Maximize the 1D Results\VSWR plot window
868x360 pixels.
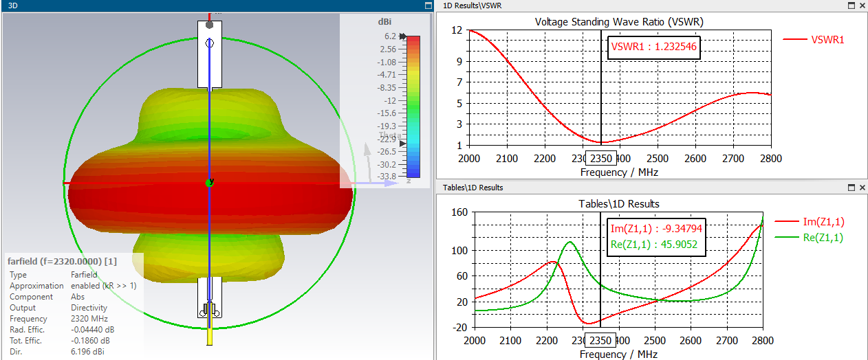852,5
